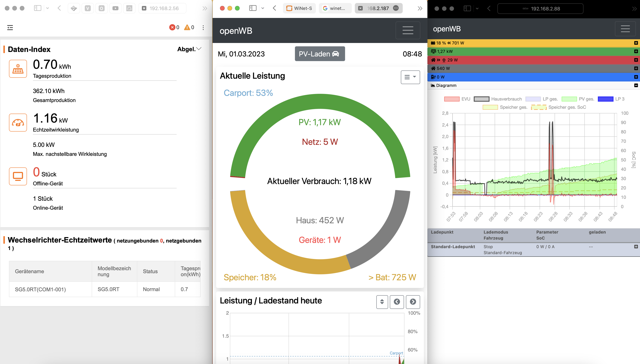Image resolution: width=640 pixels, height=364 pixels.
Task: Click the Tagesproduktion solar panel icon
Action: pos(18,69)
